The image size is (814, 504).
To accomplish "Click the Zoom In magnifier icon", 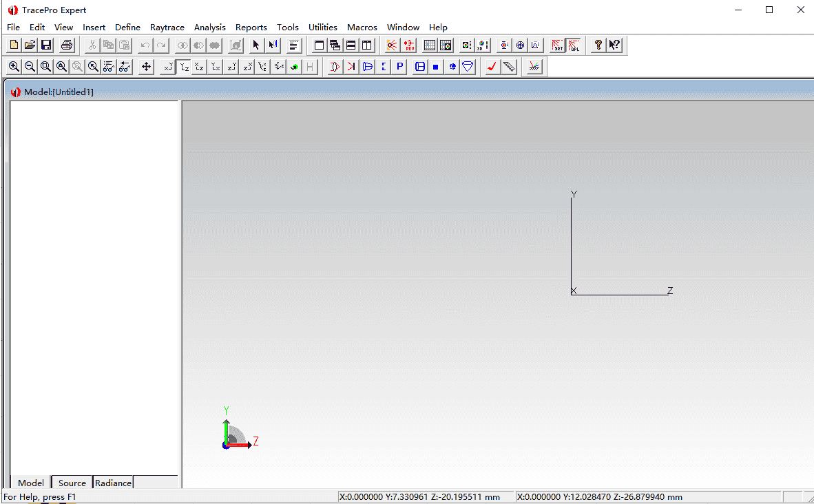I will tap(14, 67).
